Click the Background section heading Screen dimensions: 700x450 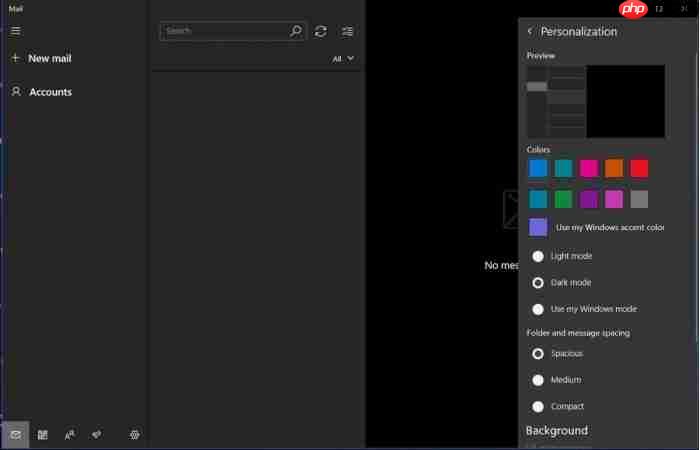[x=557, y=431]
